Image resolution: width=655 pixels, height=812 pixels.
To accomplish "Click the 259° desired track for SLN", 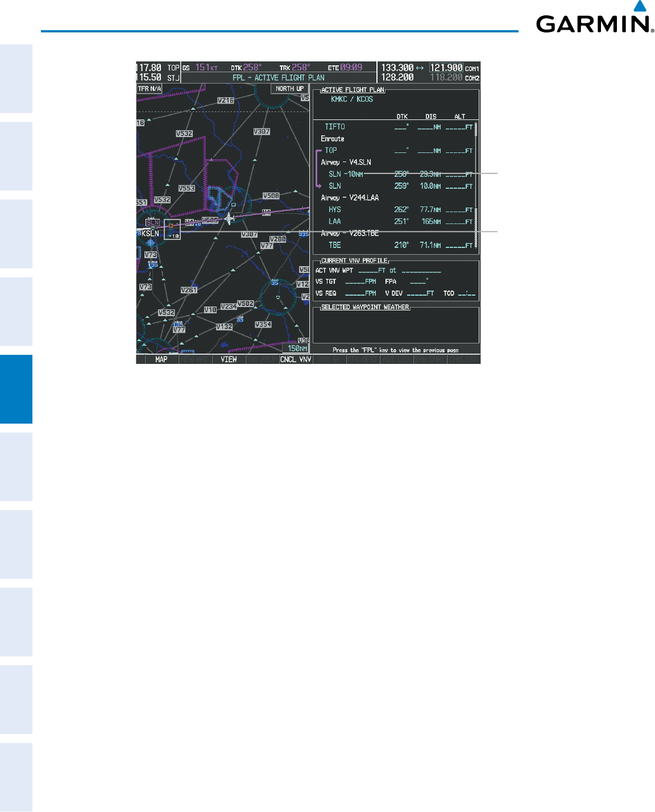I will pos(401,186).
